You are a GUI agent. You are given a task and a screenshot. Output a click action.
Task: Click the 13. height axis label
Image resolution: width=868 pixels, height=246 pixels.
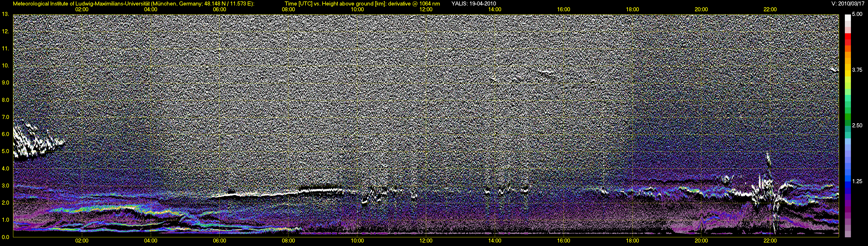[x=5, y=14]
